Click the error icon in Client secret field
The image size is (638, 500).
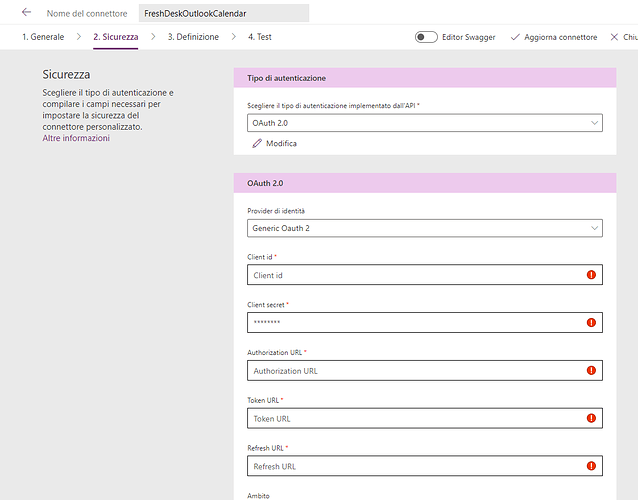[591, 323]
